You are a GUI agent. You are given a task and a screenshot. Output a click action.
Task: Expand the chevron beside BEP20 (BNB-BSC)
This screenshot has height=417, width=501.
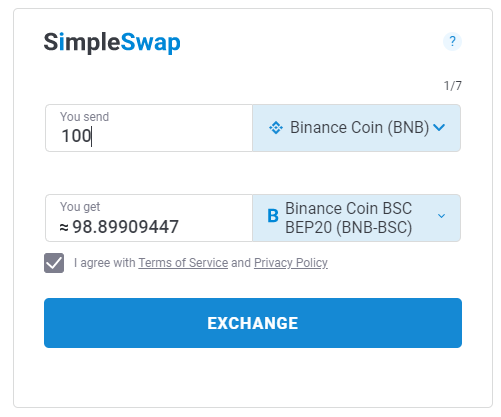pos(441,216)
